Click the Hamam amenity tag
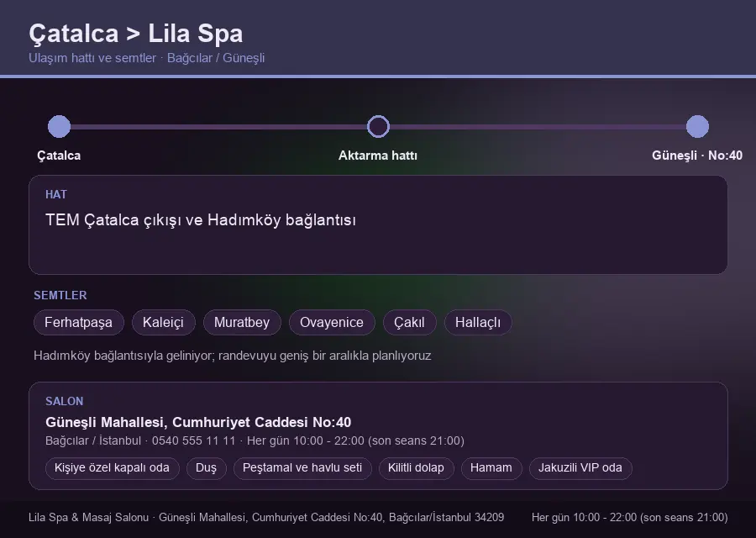 pos(491,468)
